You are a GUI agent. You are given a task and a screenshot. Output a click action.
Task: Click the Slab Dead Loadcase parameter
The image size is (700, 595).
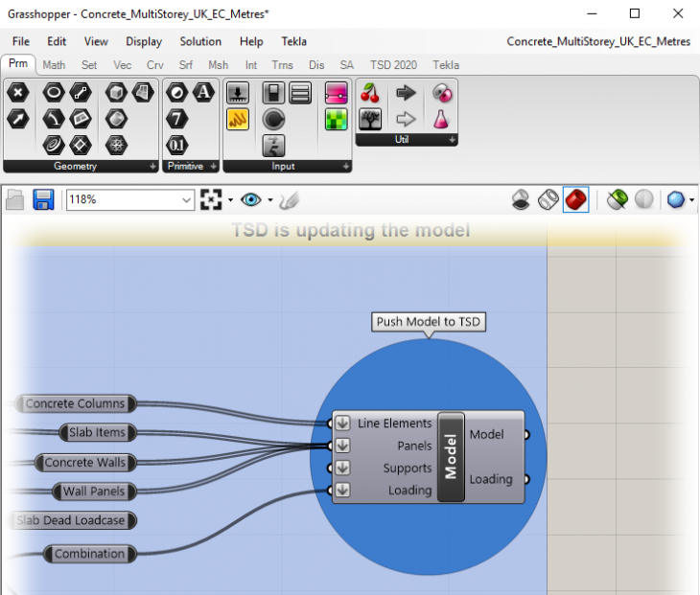pyautogui.click(x=71, y=520)
